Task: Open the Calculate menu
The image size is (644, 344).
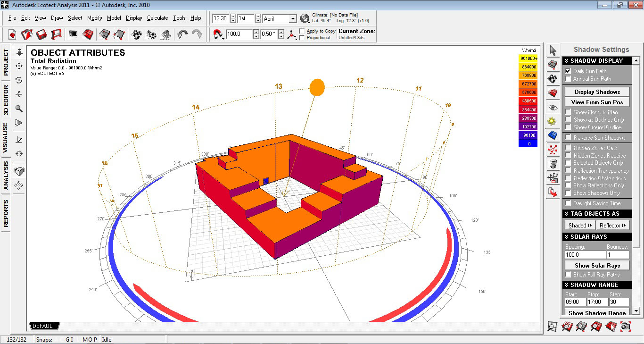Action: click(157, 18)
